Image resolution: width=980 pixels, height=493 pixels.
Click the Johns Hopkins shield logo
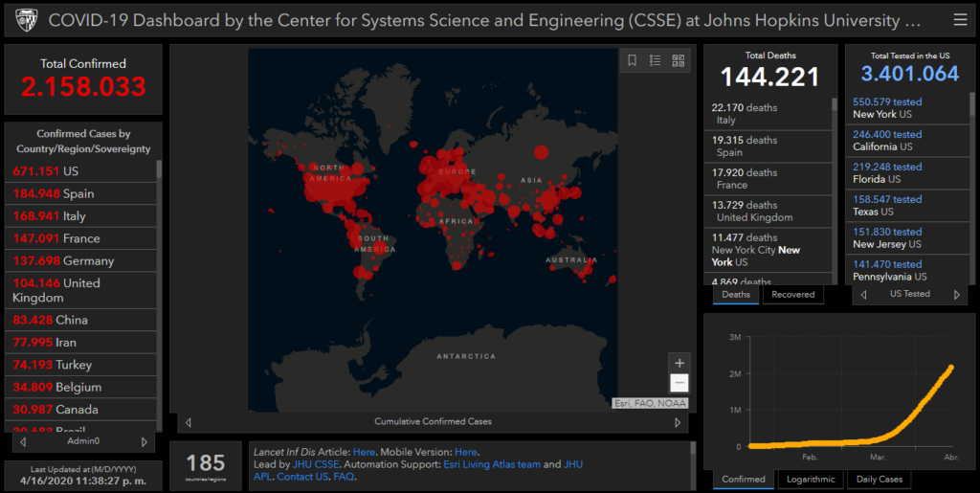tap(24, 20)
